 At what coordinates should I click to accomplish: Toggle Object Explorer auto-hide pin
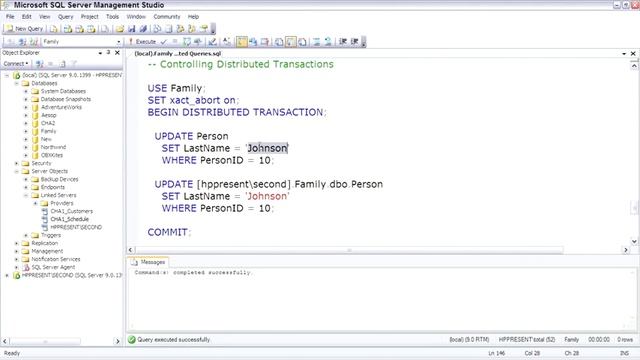(109, 53)
